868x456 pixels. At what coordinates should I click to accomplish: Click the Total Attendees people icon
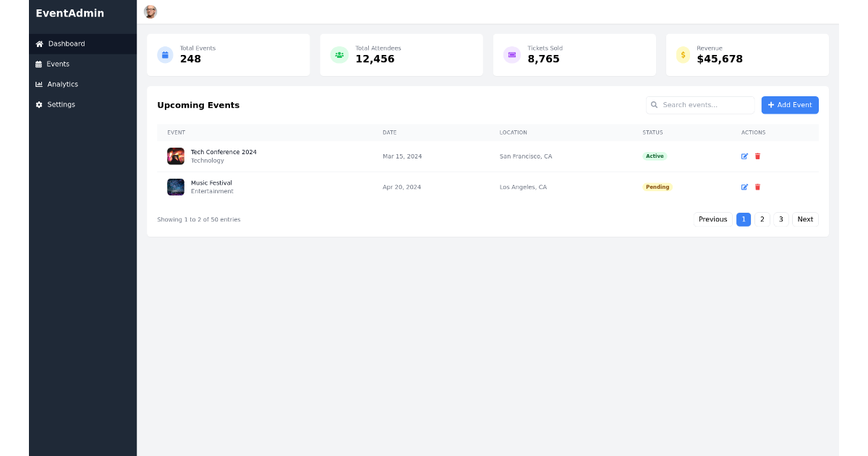click(x=338, y=54)
